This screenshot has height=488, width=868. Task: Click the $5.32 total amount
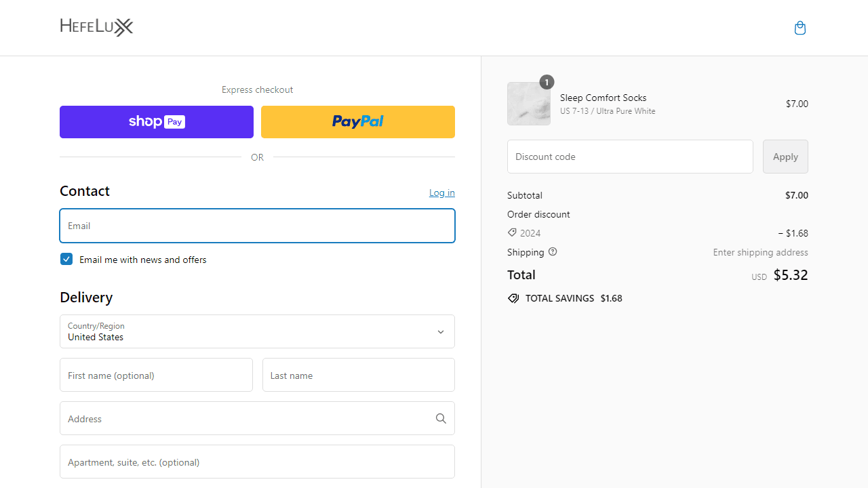[791, 274]
